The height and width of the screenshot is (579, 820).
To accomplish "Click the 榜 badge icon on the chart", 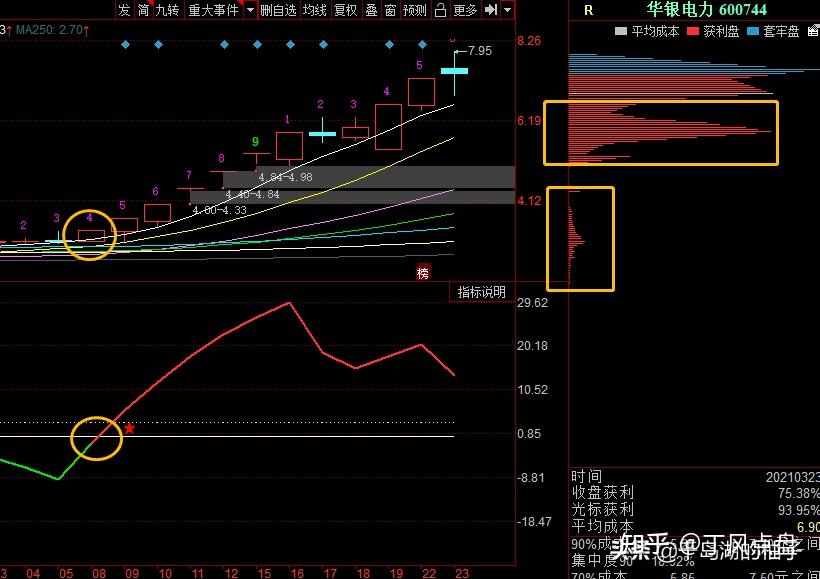I will (x=423, y=272).
